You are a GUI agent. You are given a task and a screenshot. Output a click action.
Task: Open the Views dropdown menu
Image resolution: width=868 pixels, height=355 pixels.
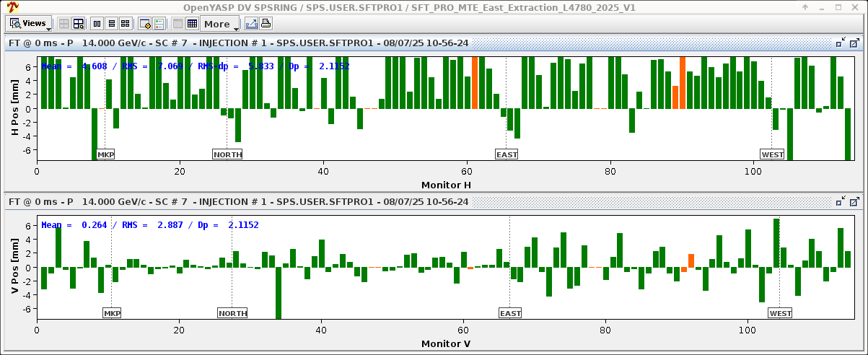pyautogui.click(x=30, y=24)
